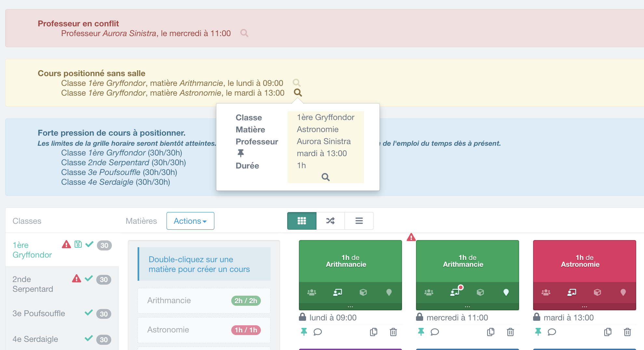Select the Matières section header
The image size is (644, 350).
[x=141, y=221]
